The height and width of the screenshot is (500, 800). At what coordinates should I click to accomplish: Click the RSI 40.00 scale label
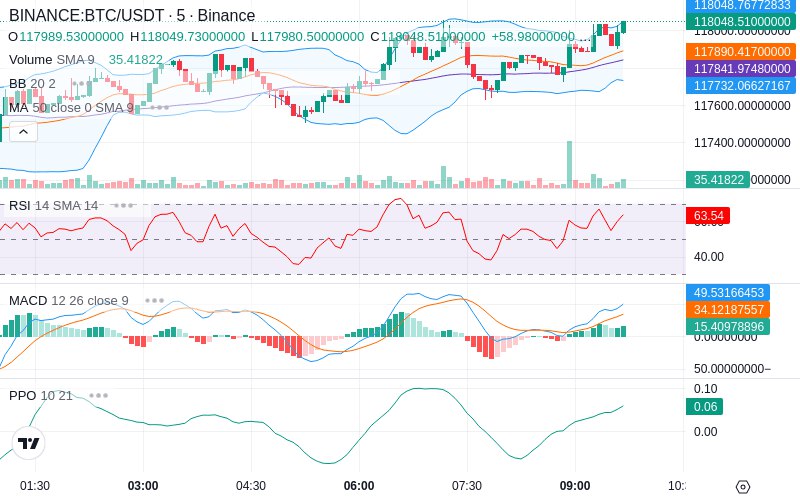(709, 257)
